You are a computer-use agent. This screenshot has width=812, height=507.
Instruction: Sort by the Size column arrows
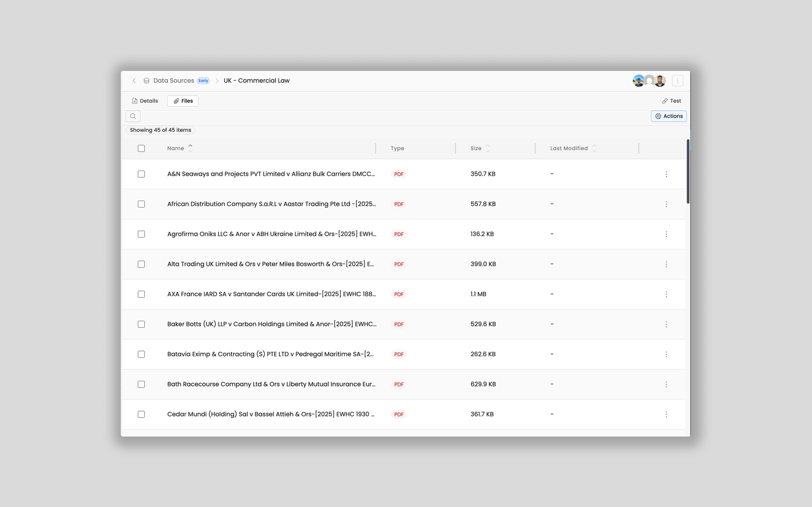pyautogui.click(x=488, y=148)
